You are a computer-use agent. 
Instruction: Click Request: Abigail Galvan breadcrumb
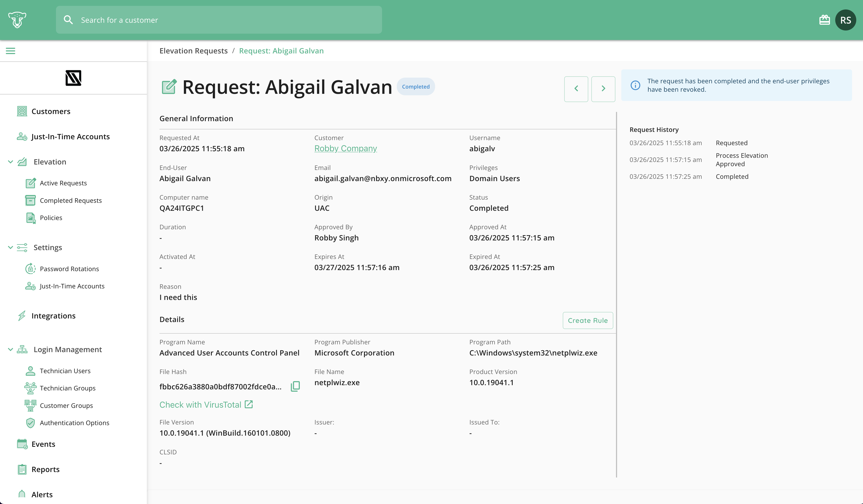click(281, 51)
